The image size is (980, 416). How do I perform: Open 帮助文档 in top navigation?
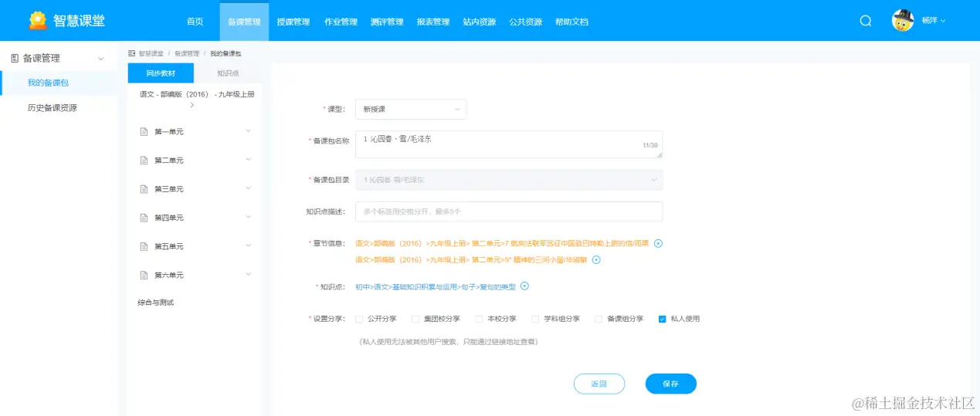[x=571, y=22]
